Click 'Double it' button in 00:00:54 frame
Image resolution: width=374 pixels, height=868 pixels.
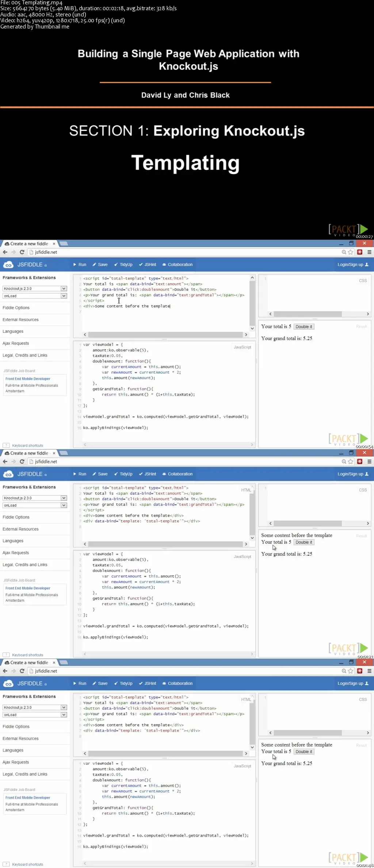[x=304, y=327]
